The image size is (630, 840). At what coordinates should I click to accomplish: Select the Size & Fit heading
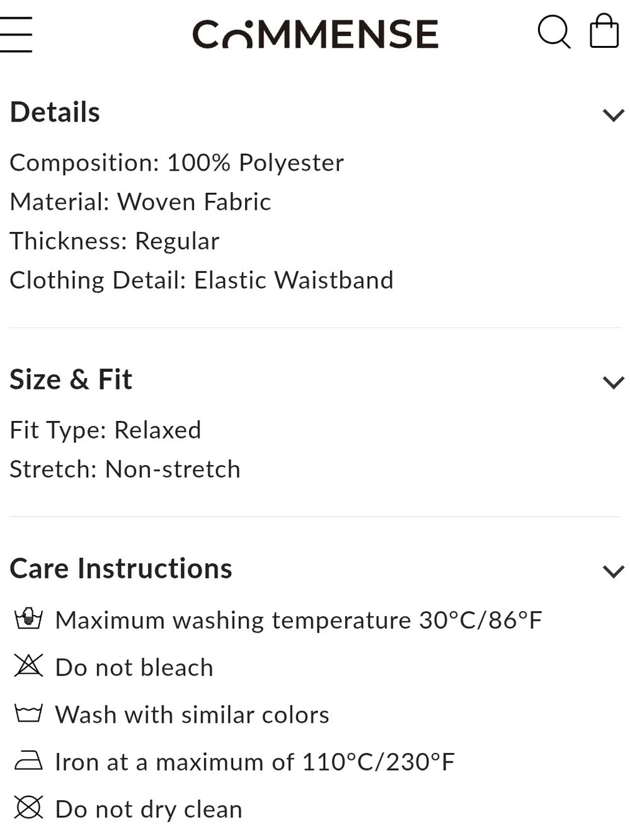point(71,379)
